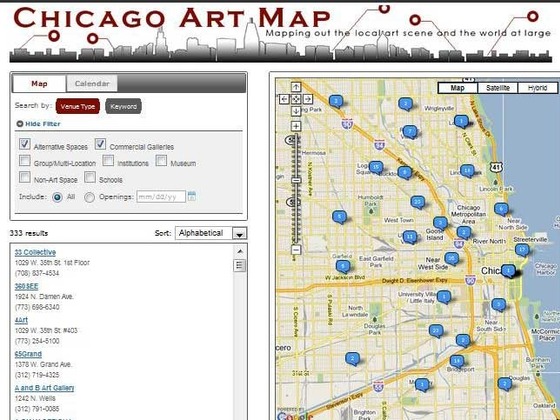The height and width of the screenshot is (420, 560).
Task: Check the Institutions checkbox
Action: [x=108, y=160]
